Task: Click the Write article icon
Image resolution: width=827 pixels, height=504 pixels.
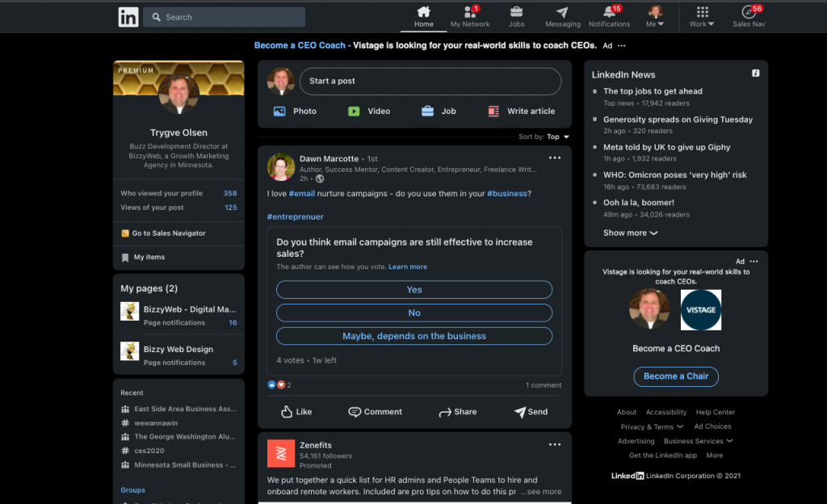Action: tap(493, 111)
